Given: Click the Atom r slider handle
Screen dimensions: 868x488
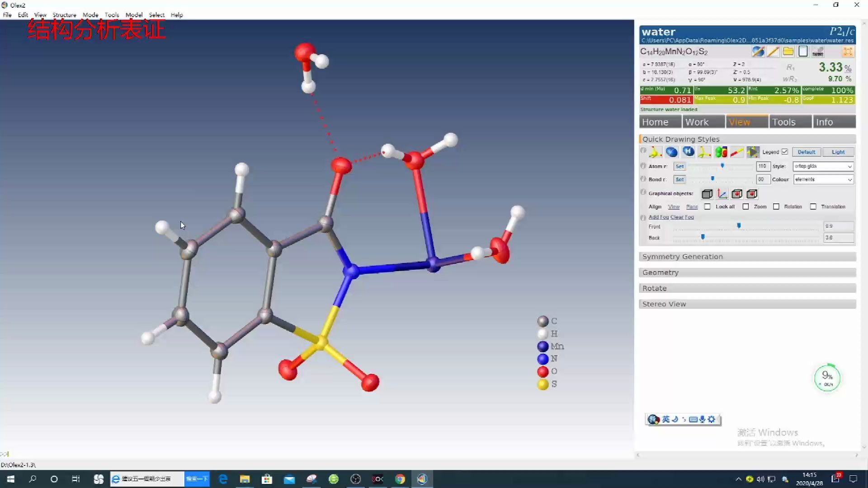Looking at the screenshot, I should (x=722, y=166).
